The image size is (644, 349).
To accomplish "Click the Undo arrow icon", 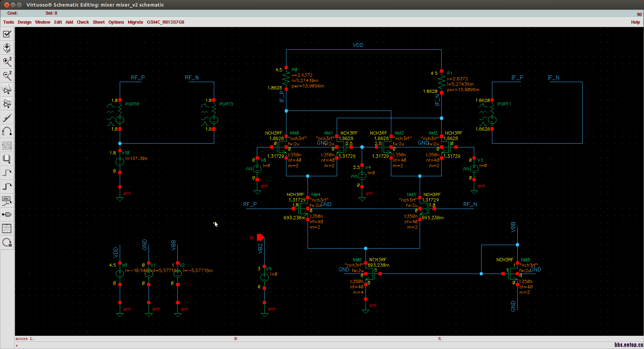I will click(x=7, y=131).
